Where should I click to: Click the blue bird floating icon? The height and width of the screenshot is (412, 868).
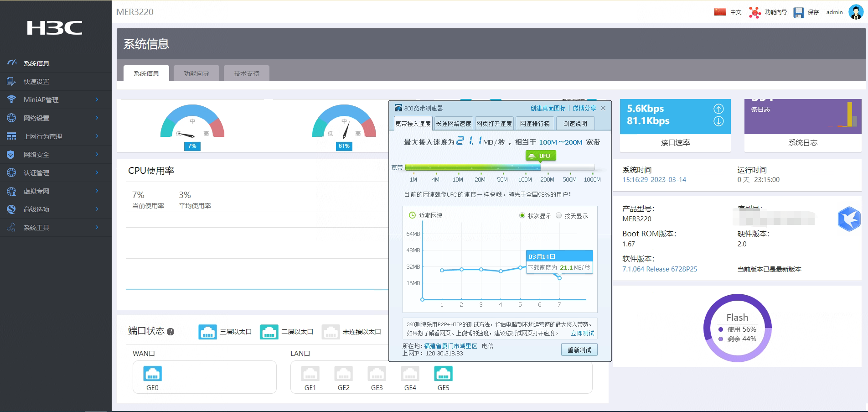pos(849,219)
